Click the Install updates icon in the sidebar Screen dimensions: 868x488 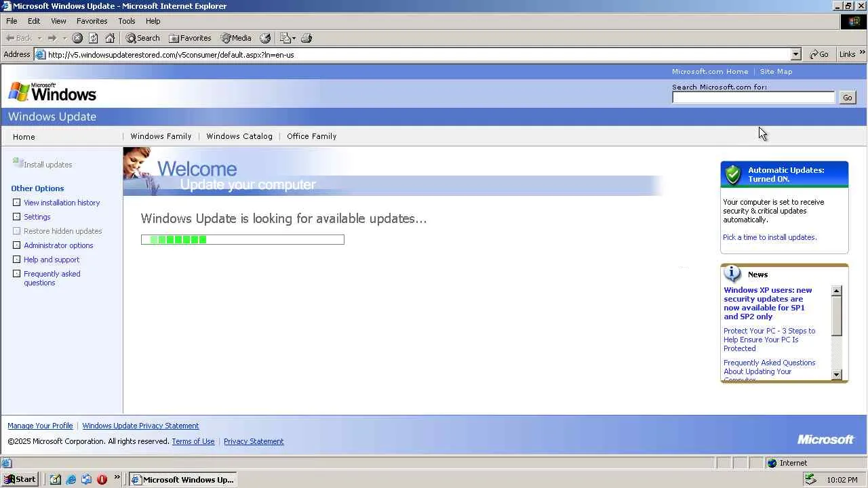(18, 163)
